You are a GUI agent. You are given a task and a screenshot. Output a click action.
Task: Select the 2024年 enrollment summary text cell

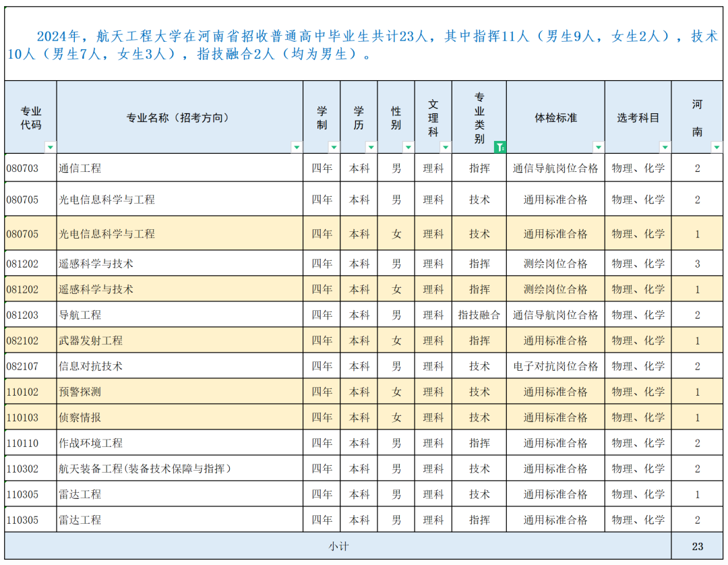(x=364, y=44)
